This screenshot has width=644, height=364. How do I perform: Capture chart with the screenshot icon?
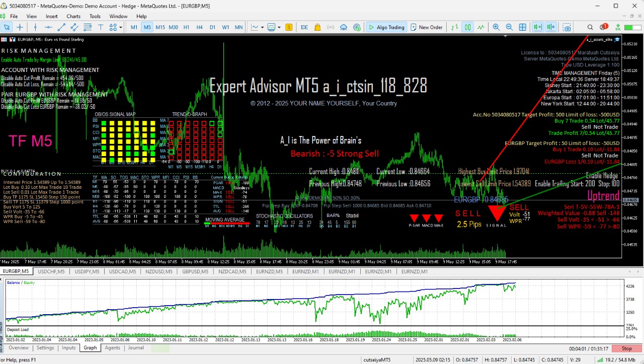(567, 27)
